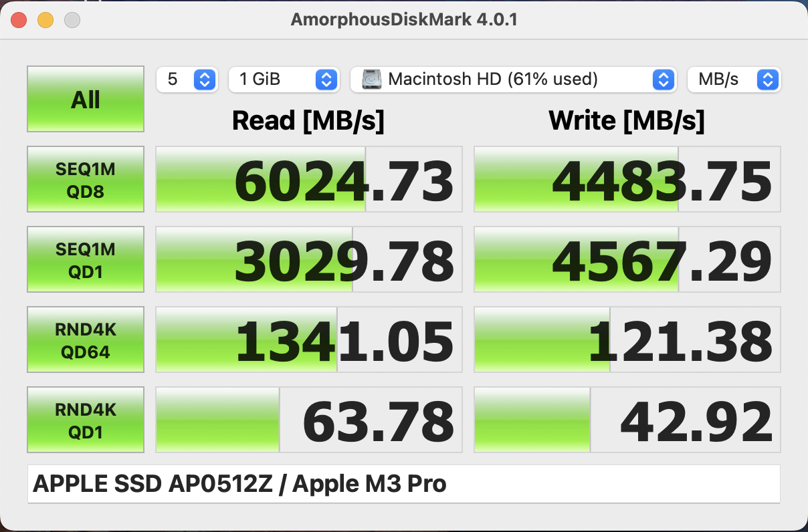Click the Write [MB/s] column header
The width and height of the screenshot is (808, 532).
point(627,121)
